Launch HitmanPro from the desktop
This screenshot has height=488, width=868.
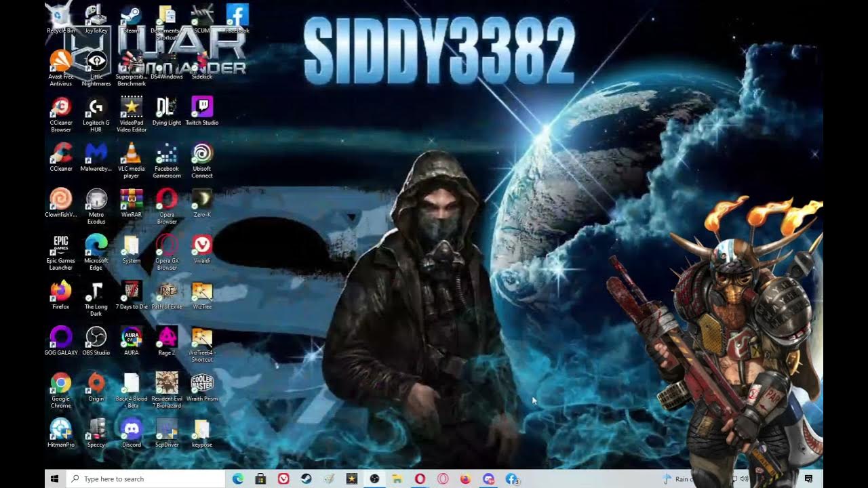click(x=61, y=434)
